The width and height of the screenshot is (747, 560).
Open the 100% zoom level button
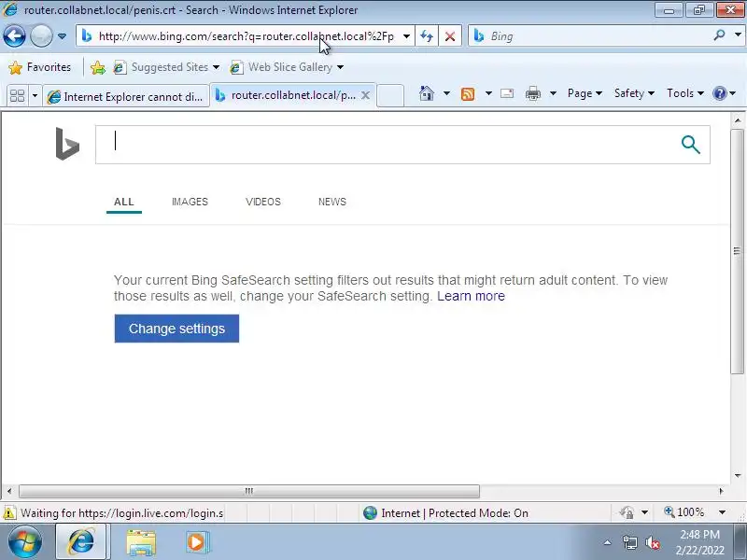(x=684, y=512)
